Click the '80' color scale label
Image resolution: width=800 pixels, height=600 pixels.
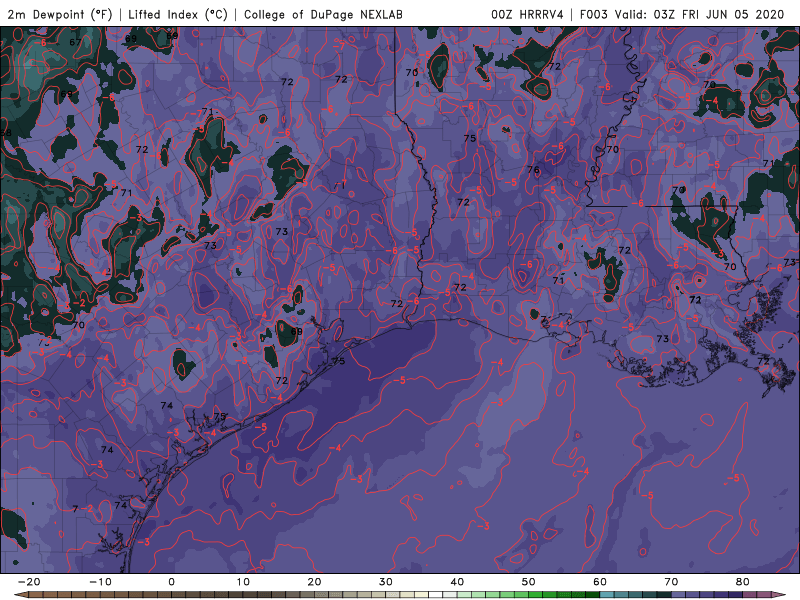(x=743, y=582)
